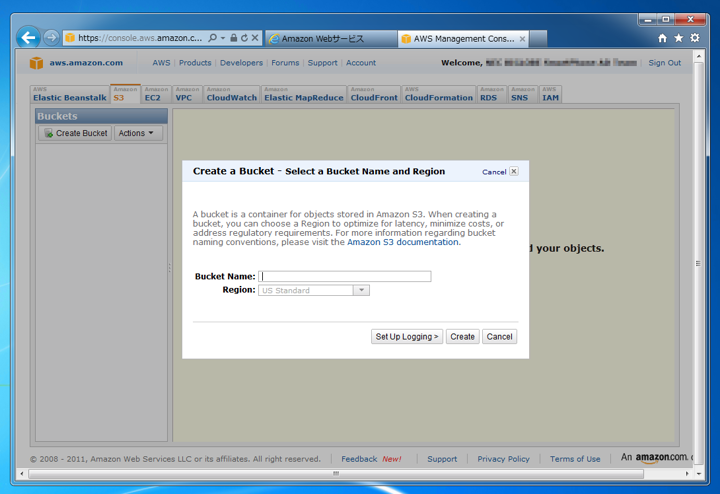This screenshot has height=494, width=720.
Task: Open the Amazon S3 documentation link
Action: pyautogui.click(x=403, y=242)
